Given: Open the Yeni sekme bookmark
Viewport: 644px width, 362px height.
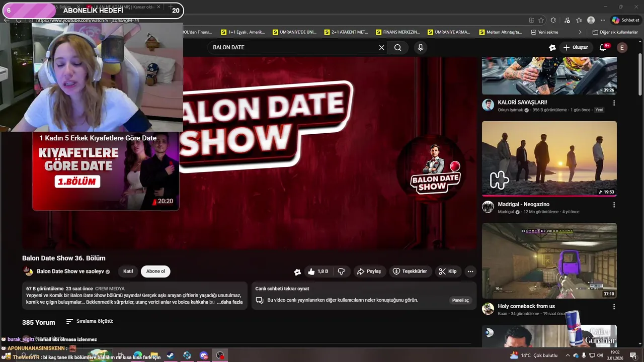Looking at the screenshot, I should point(544,32).
